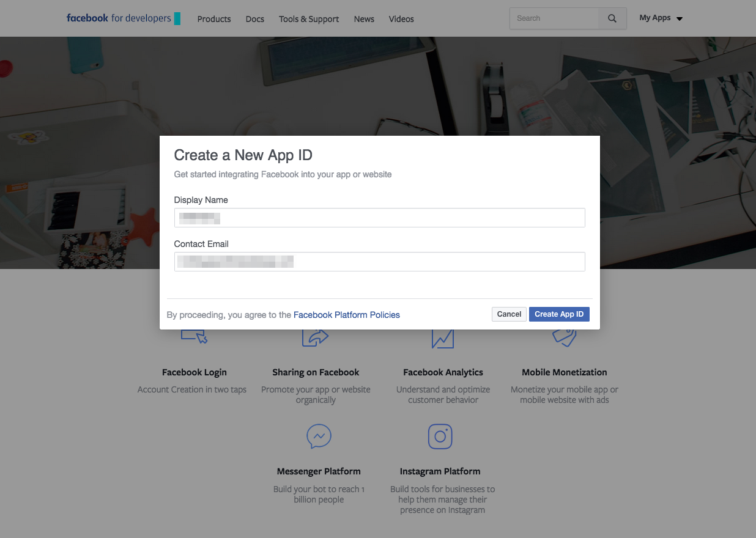Screen dimensions: 756x538
Task: Open the Docs menu
Action: point(255,19)
